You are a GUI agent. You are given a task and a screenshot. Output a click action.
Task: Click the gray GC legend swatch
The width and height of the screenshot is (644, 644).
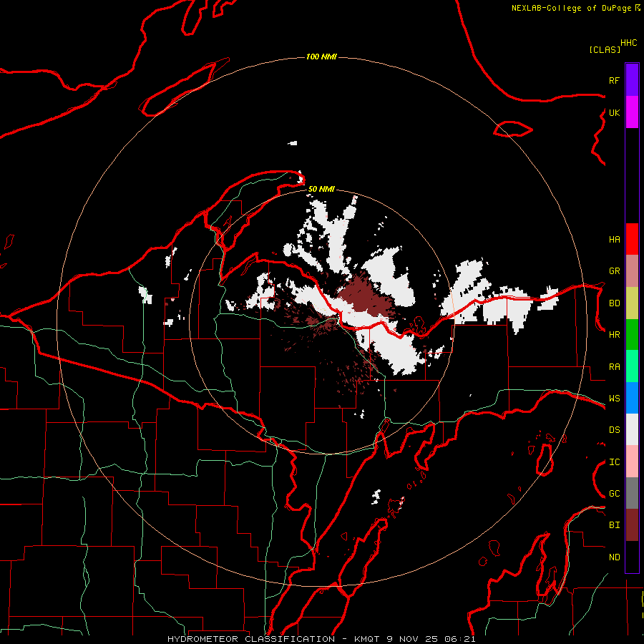tap(632, 493)
